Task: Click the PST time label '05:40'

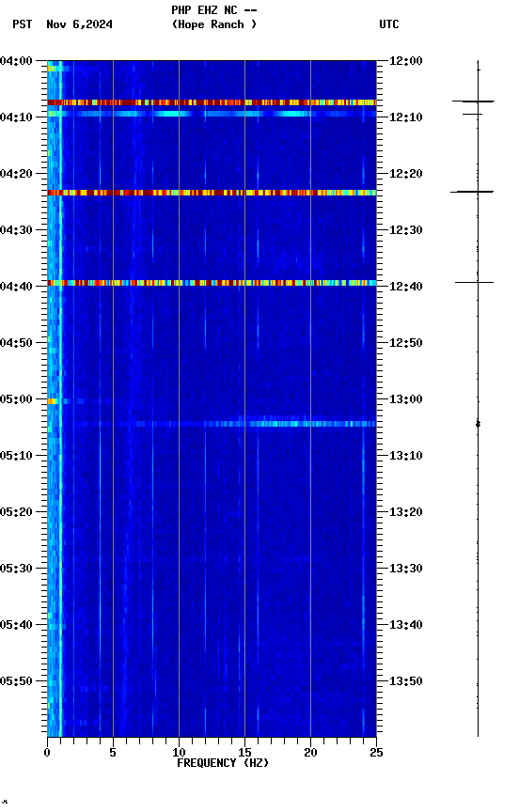Action: pos(16,625)
